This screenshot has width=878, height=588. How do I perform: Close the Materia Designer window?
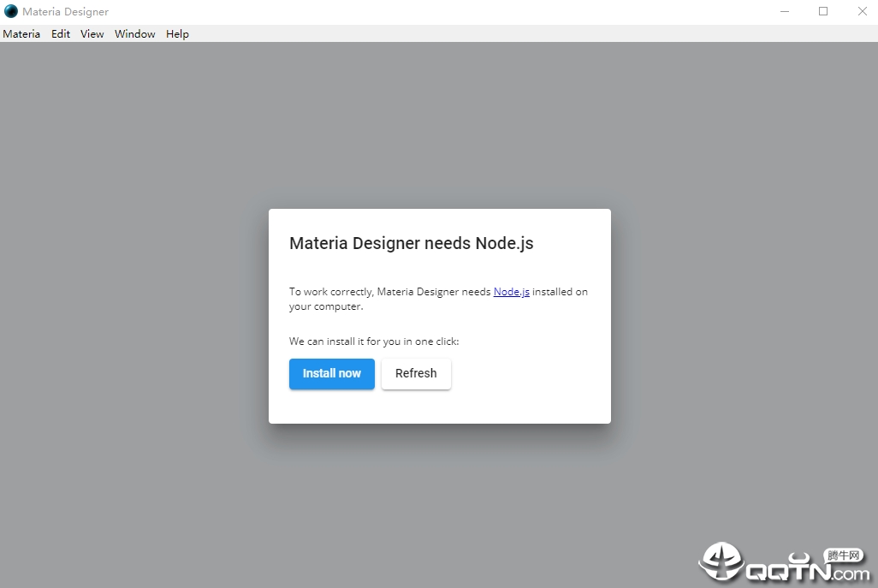(x=863, y=11)
